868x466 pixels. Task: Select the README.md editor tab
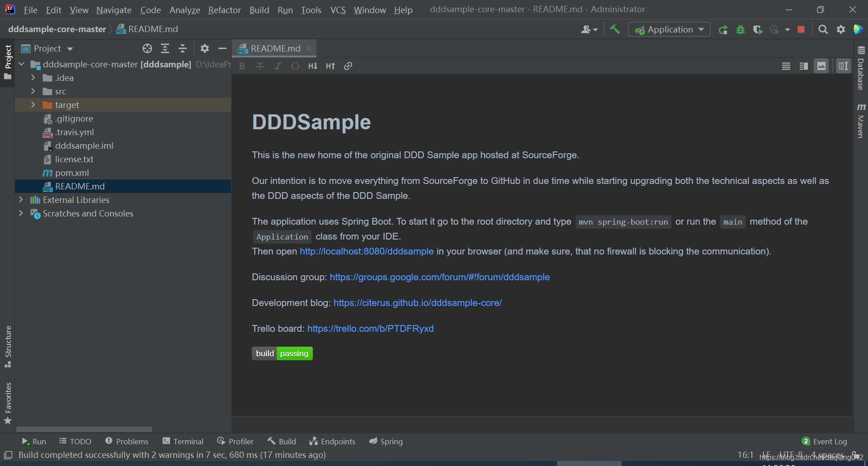point(274,48)
